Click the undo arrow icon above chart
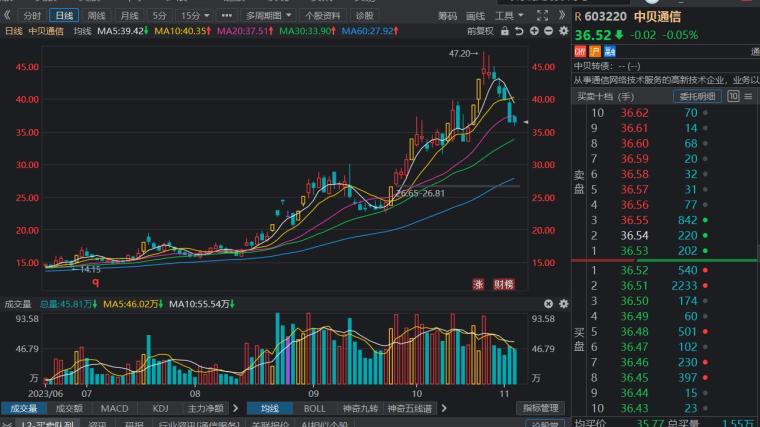 pyautogui.click(x=519, y=31)
